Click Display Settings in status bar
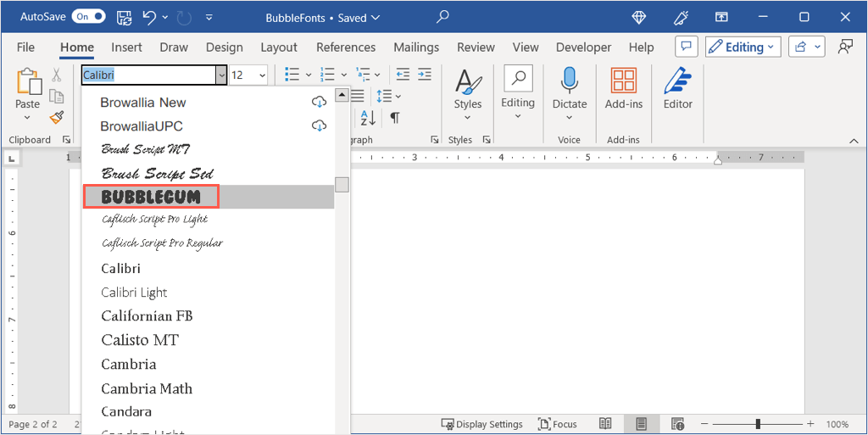The height and width of the screenshot is (435, 868). [x=482, y=424]
